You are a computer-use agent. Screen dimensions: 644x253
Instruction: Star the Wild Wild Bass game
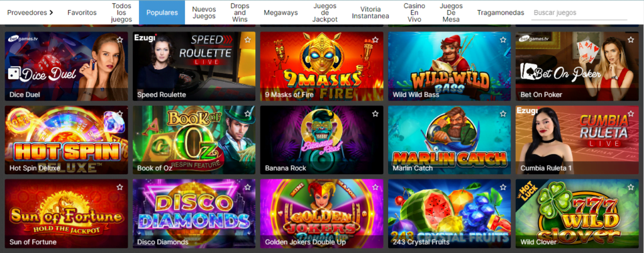(503, 40)
